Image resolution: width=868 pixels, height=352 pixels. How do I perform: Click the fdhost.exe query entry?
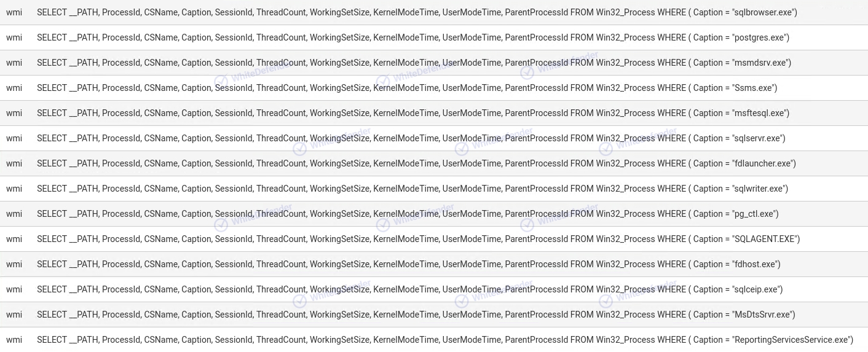click(x=434, y=264)
